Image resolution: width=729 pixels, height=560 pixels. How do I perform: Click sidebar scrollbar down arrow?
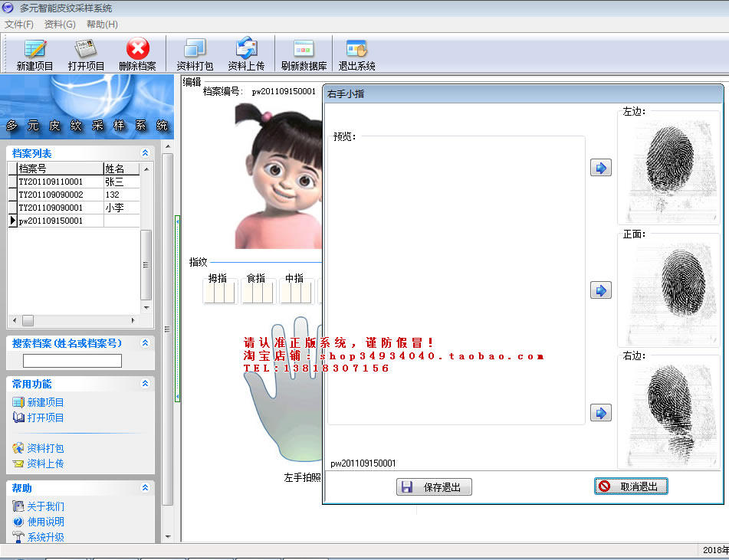click(x=168, y=536)
